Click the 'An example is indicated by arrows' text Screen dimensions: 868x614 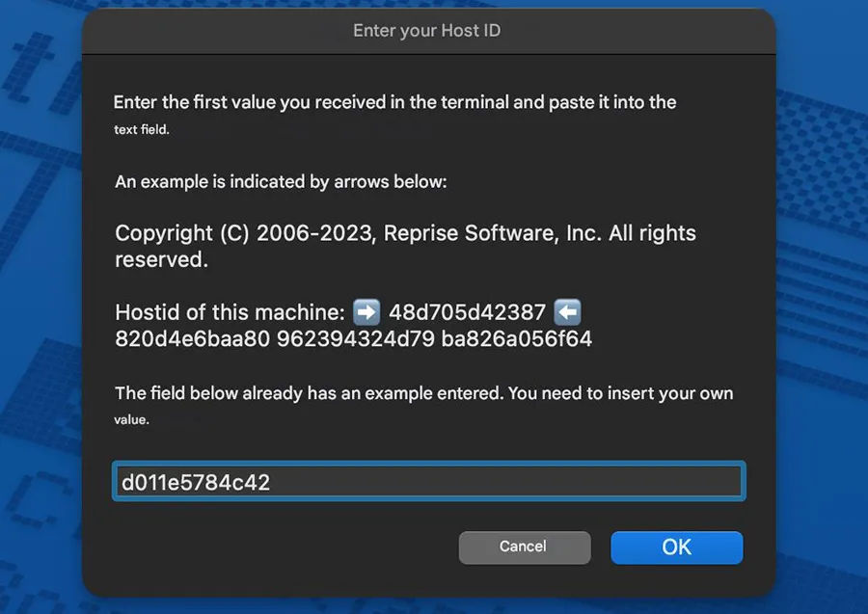281,182
